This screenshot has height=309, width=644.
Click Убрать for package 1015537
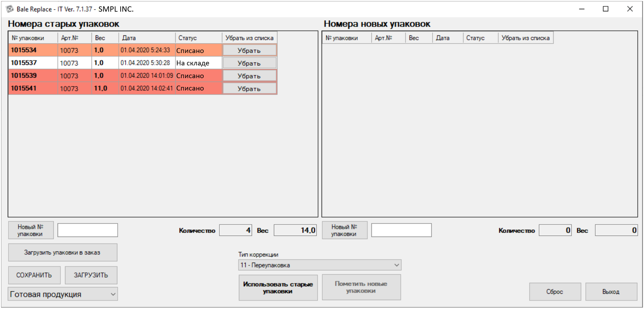249,63
